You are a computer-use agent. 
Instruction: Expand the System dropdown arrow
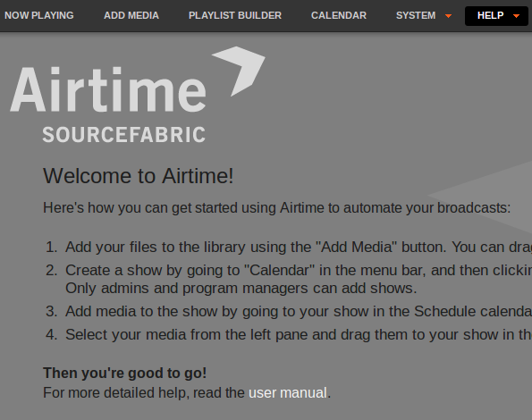[448, 16]
